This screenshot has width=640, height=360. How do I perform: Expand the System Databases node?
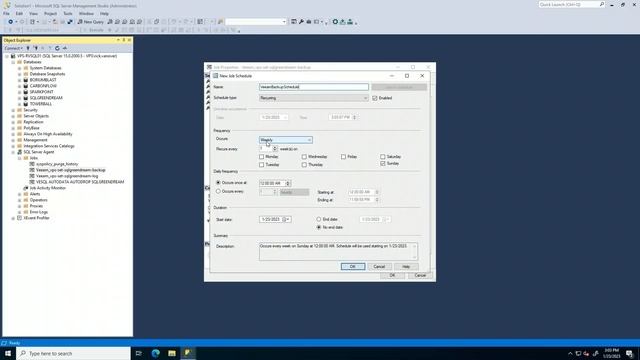point(19,68)
